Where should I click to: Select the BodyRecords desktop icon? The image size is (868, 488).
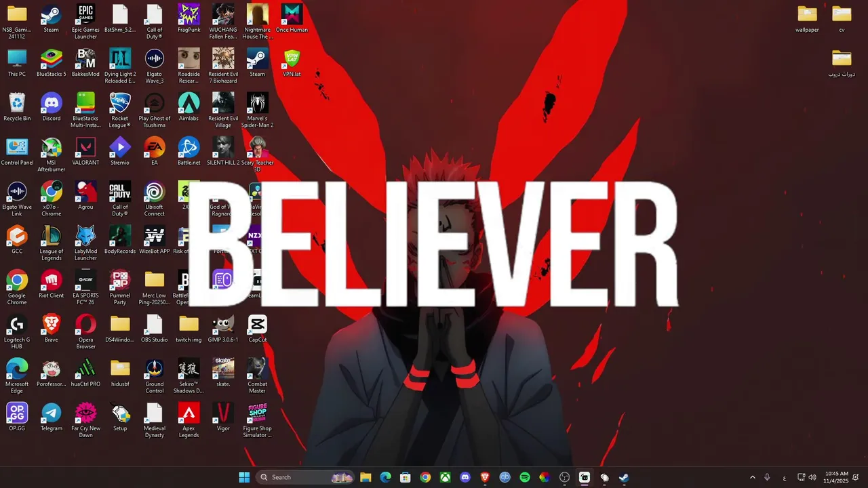pos(120,240)
